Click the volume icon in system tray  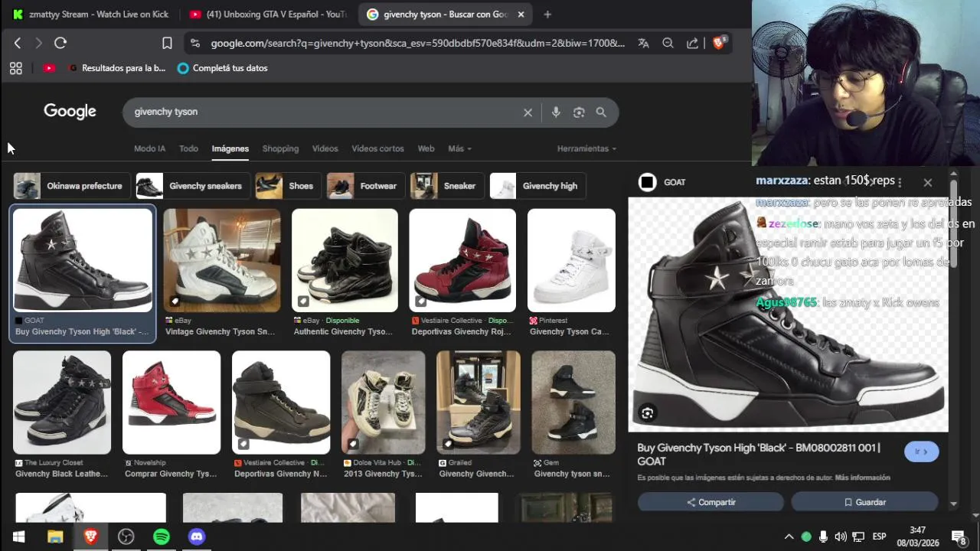click(841, 536)
